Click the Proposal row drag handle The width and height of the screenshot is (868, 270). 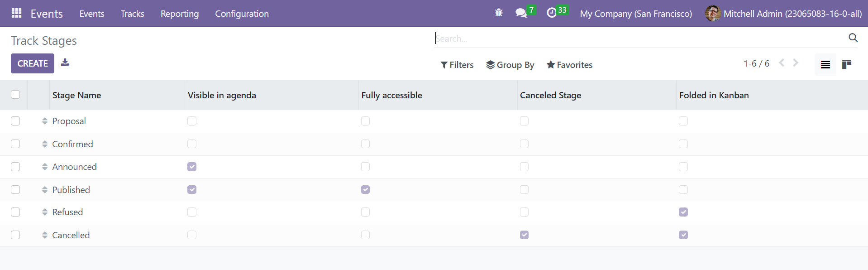(45, 121)
